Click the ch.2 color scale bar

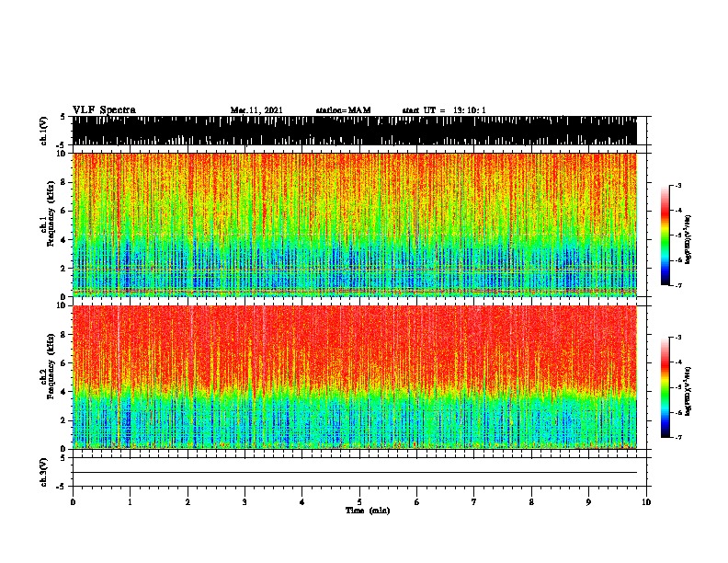[665, 387]
